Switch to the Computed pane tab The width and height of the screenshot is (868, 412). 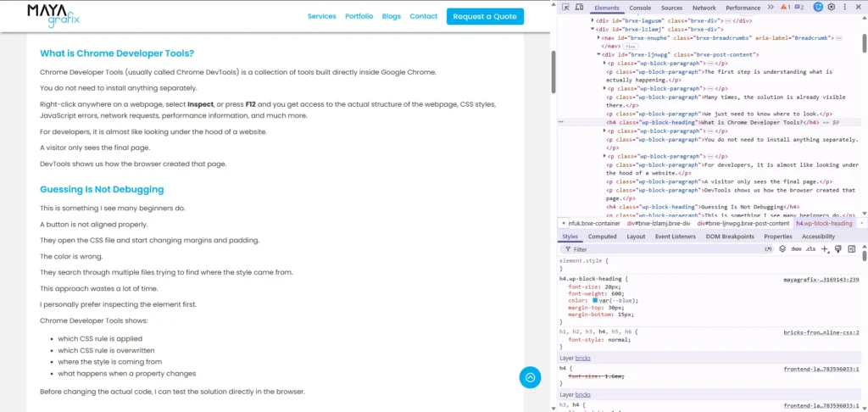point(603,237)
